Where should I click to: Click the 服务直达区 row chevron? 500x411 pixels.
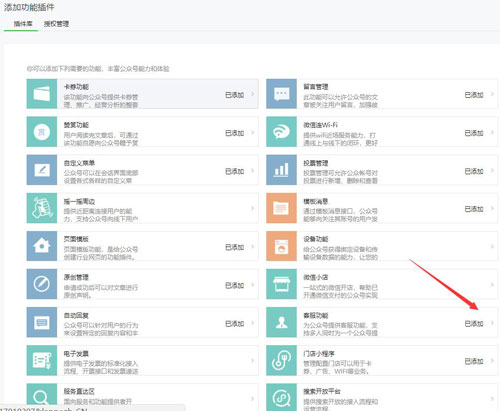(253, 399)
